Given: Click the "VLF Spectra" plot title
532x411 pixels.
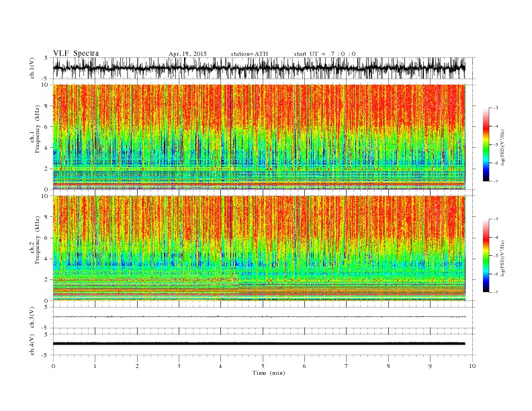Looking at the screenshot, I should (x=76, y=53).
